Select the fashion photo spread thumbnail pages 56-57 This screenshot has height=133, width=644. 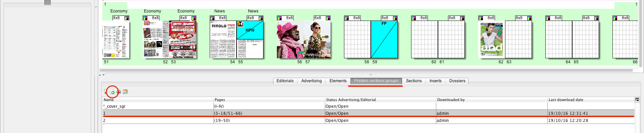304,39
